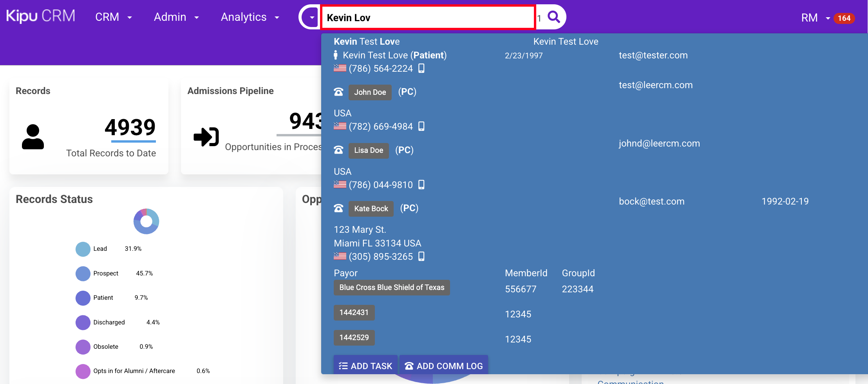This screenshot has height=384, width=868.
Task: Click the phone icon beside Kate Bock
Action: click(338, 208)
